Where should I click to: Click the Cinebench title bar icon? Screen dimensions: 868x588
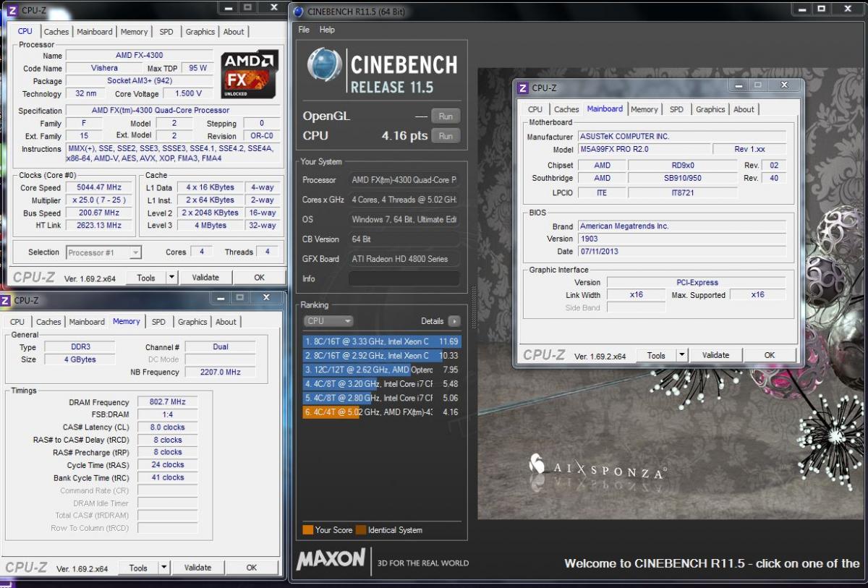(298, 11)
